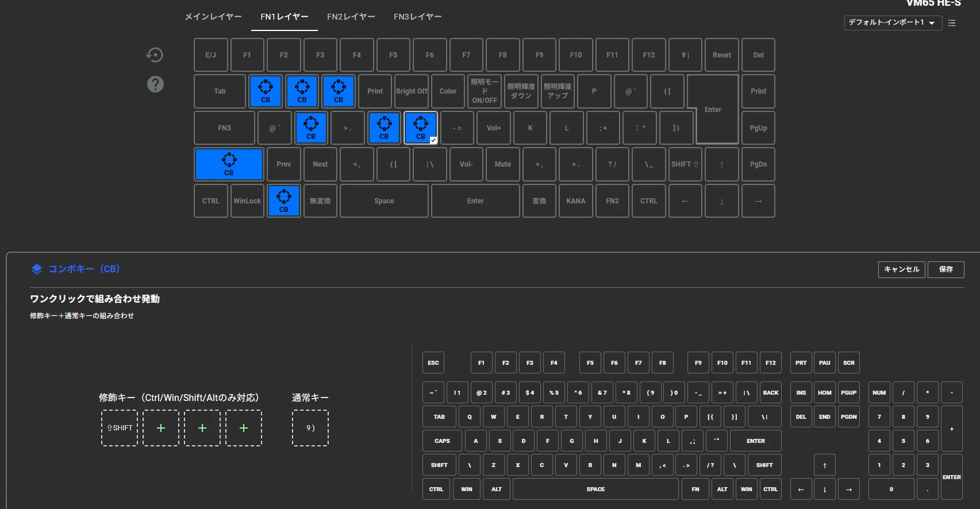Click the 保存 save button
This screenshot has width=980, height=509.
pos(946,269)
